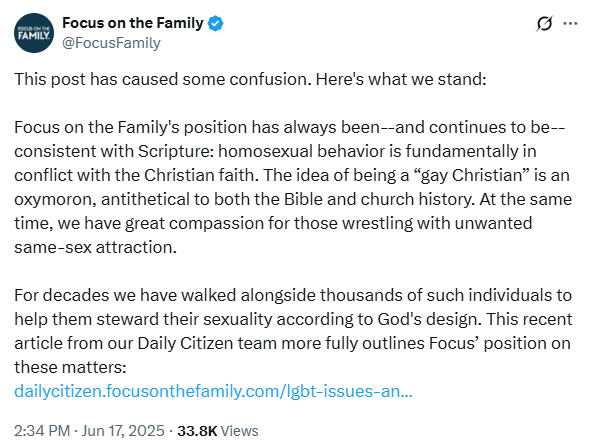Open the Focus on the Family avatar
Viewport: 594px width, 448px height.
34,33
